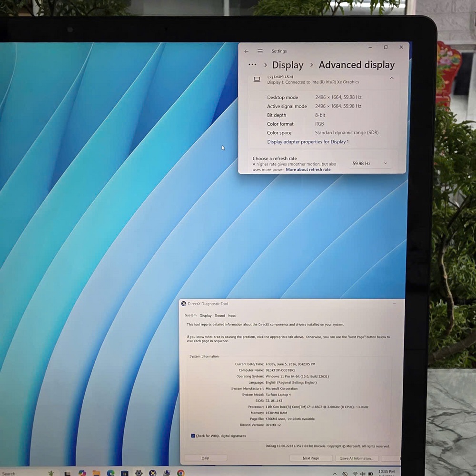The image size is (476, 476).
Task: Switch to the Display tab in DxDiag
Action: click(x=206, y=316)
